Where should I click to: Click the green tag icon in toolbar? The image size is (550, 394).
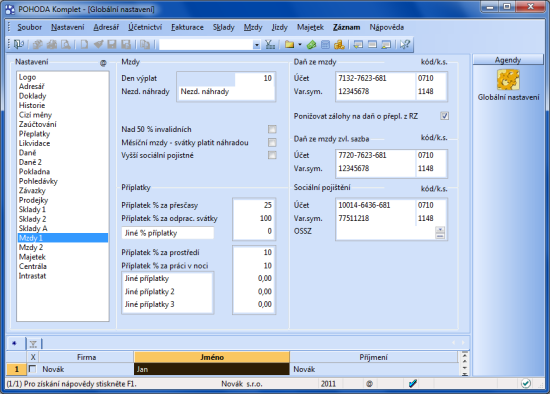[311, 44]
